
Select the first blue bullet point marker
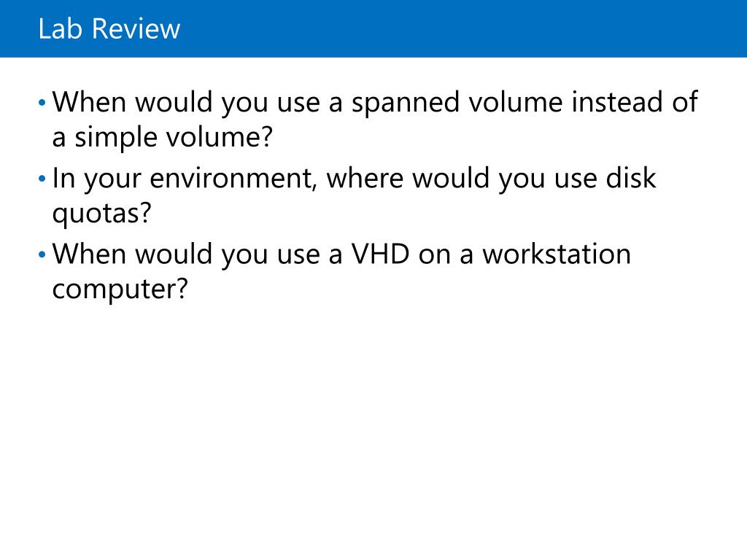(x=42, y=103)
